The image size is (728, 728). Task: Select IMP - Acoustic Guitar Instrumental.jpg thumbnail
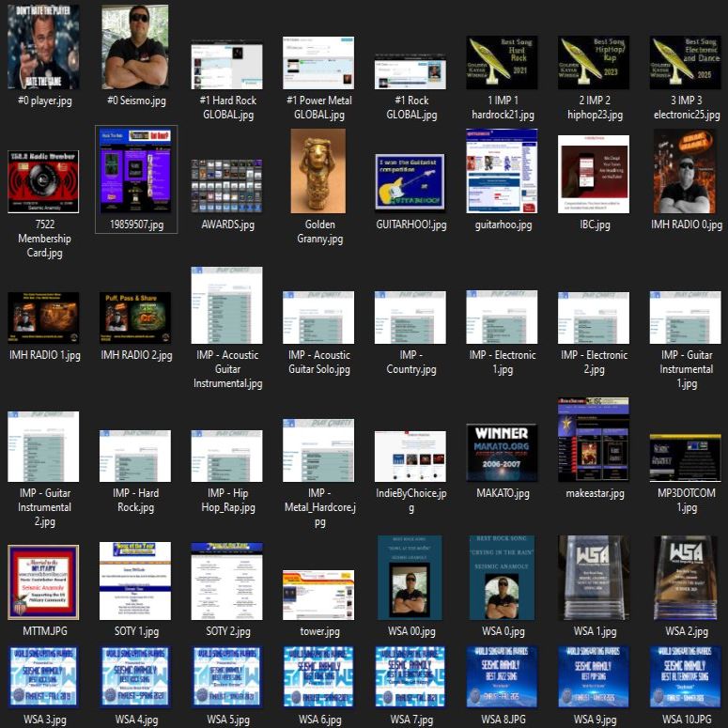[x=226, y=305]
